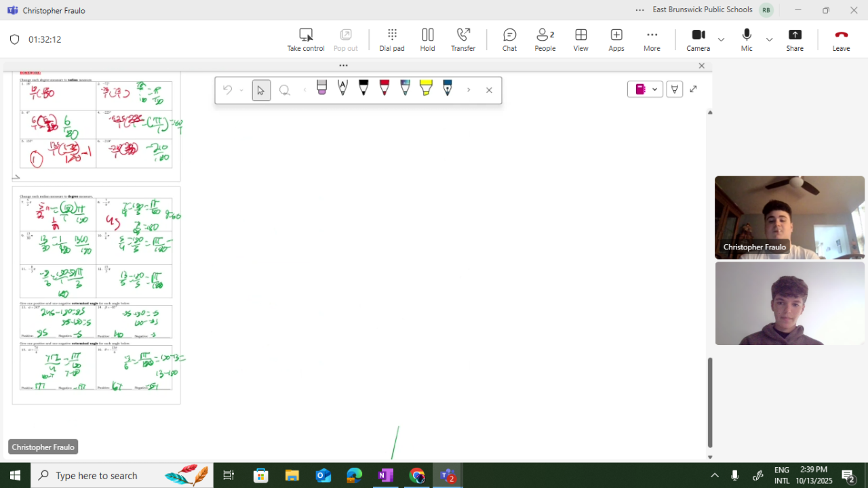Mute the microphone with the Mic button
Image resolution: width=868 pixels, height=488 pixels.
[x=747, y=39]
